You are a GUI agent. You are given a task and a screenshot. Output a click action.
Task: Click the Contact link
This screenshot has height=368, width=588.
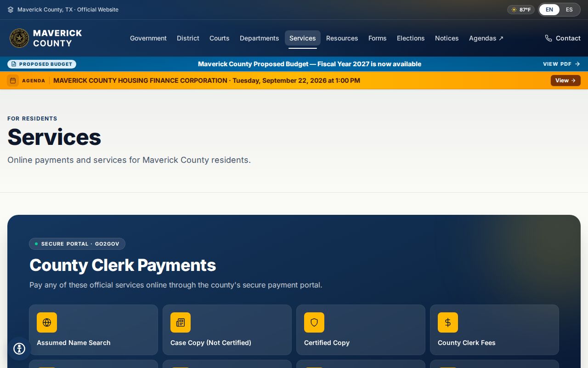[x=563, y=38]
